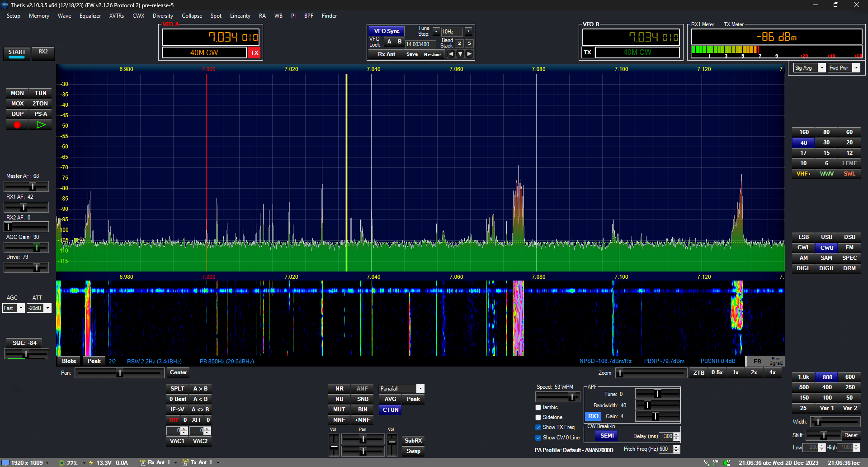
Task: Open the Diversity menu
Action: [x=163, y=16]
